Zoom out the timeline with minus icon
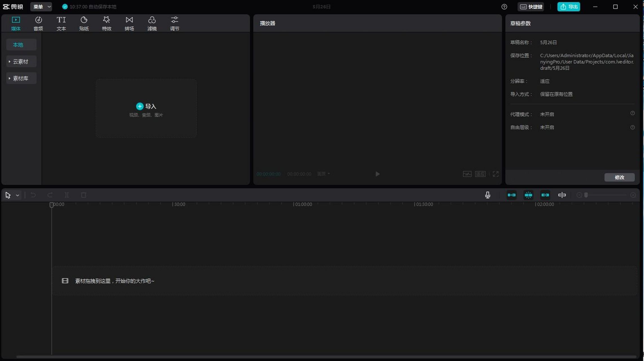The height and width of the screenshot is (361, 644). point(579,195)
